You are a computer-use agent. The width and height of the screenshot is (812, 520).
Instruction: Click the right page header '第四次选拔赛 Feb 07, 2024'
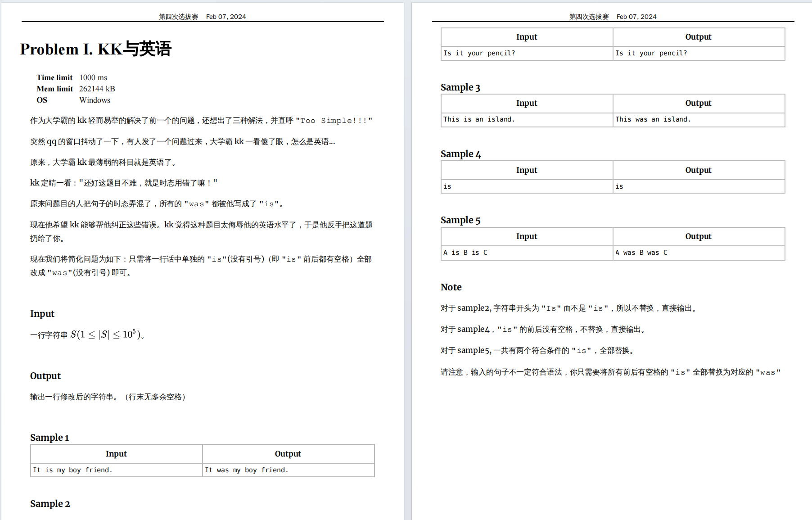pyautogui.click(x=613, y=17)
